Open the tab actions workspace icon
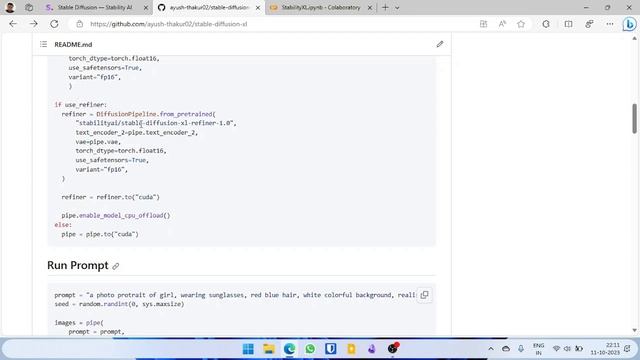Viewport: 640px width, 360px height. (x=29, y=7)
